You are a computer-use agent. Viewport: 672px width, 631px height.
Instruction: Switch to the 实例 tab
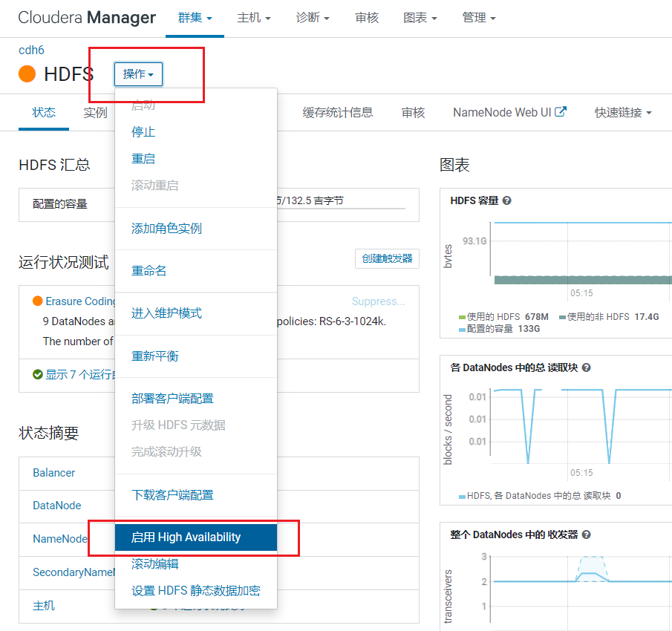(x=95, y=113)
